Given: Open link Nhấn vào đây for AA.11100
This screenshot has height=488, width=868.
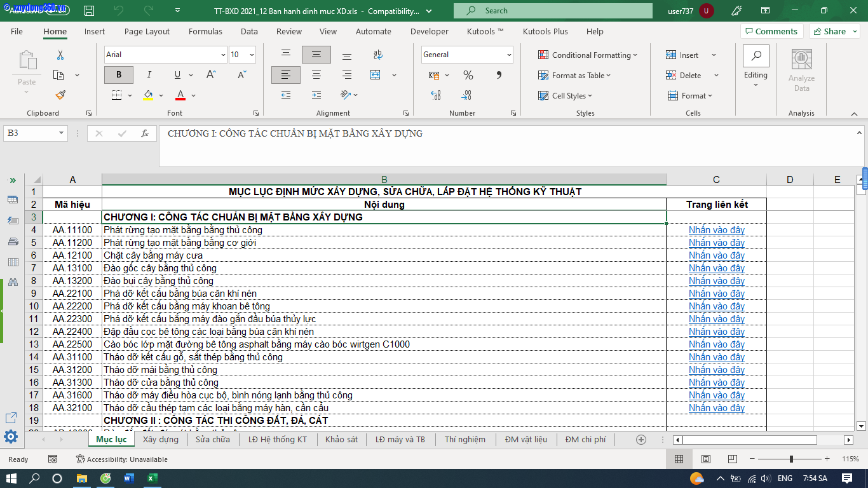Looking at the screenshot, I should tap(716, 230).
